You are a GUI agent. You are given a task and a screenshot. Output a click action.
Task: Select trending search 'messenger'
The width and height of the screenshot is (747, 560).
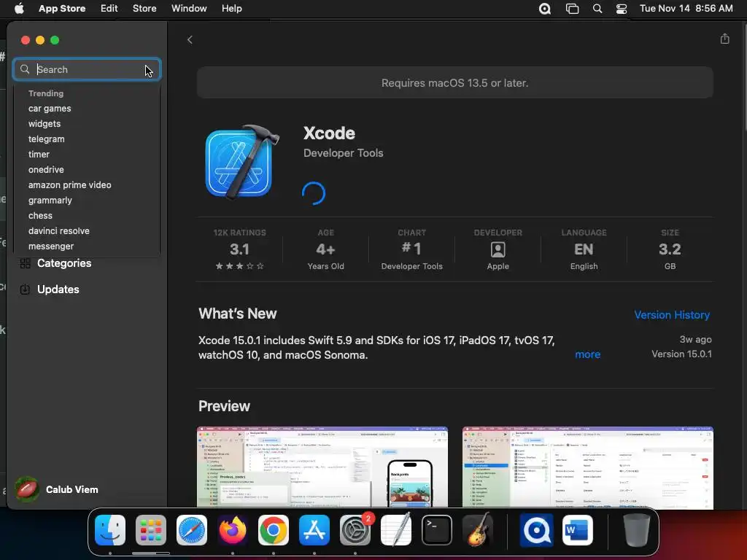51,246
